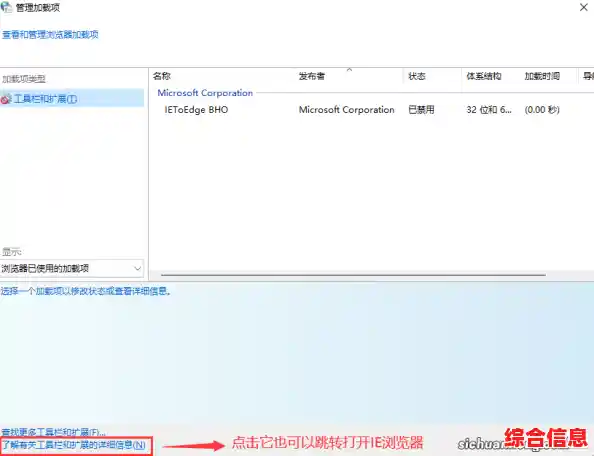
Task: Toggle the sort arrow above 发布者
Action: coord(349,70)
